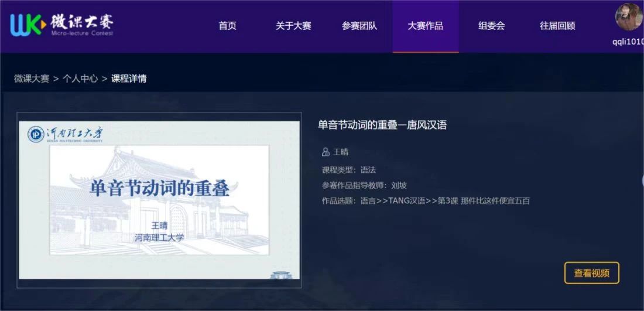Click the 参赛作品指导教师：刘坡 line
Viewport: 644px width, 311px height.
pyautogui.click(x=364, y=185)
